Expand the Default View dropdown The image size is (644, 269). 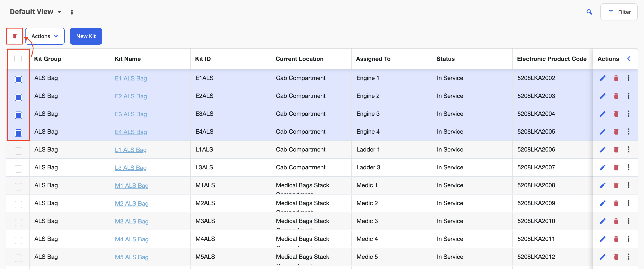[x=35, y=12]
